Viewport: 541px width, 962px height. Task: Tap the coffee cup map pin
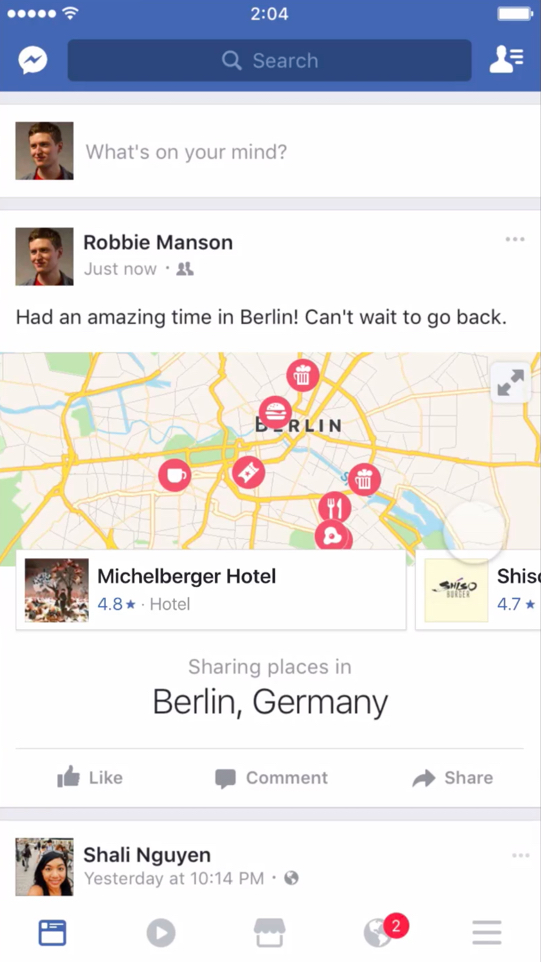pyautogui.click(x=174, y=475)
